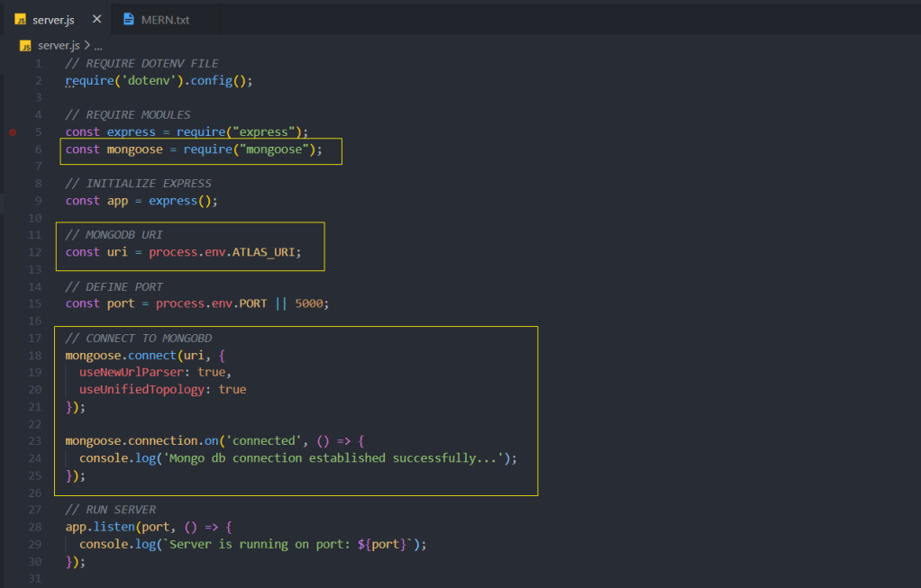Open the breadcrumb ellipsis symbol dropdown

click(98, 45)
